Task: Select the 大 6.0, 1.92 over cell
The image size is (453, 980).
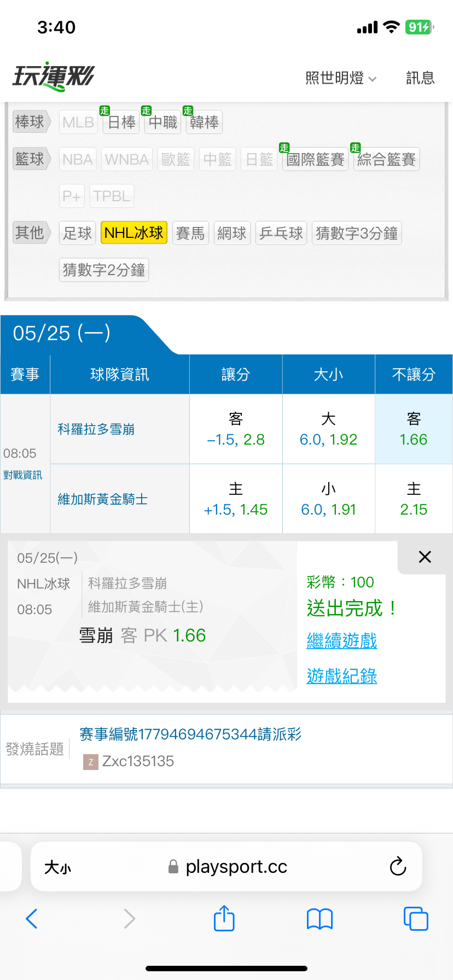Action: coord(328,429)
